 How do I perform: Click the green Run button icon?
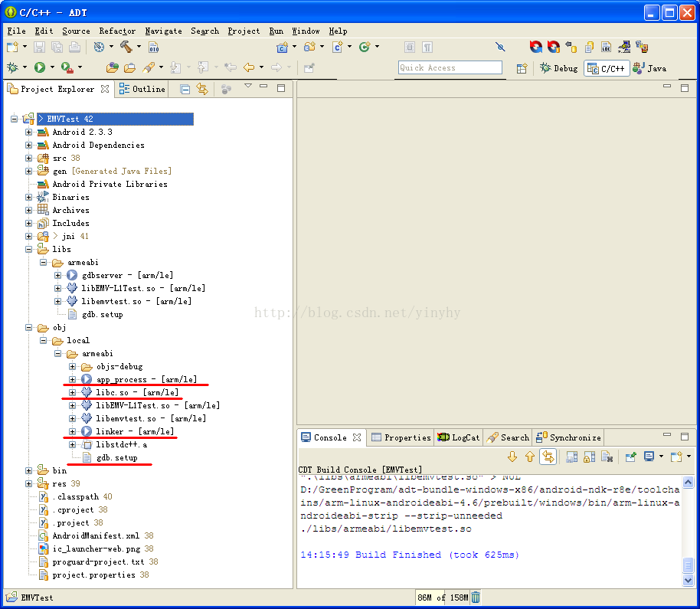pos(40,67)
